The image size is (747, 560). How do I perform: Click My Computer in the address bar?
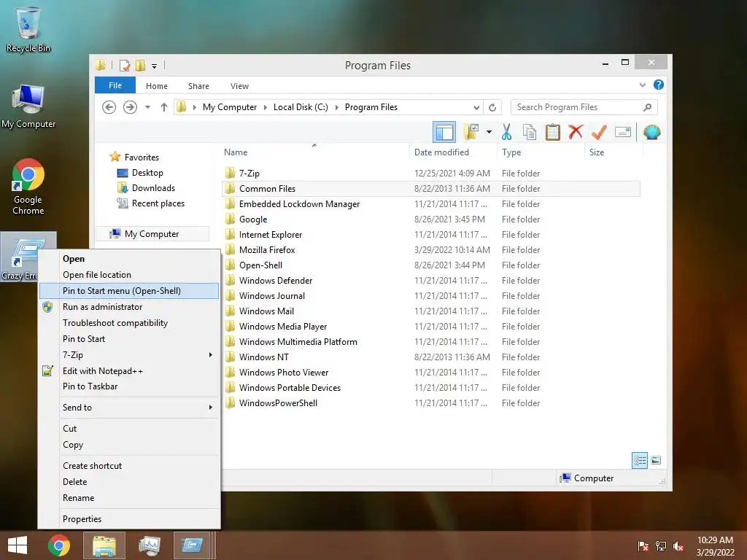230,107
